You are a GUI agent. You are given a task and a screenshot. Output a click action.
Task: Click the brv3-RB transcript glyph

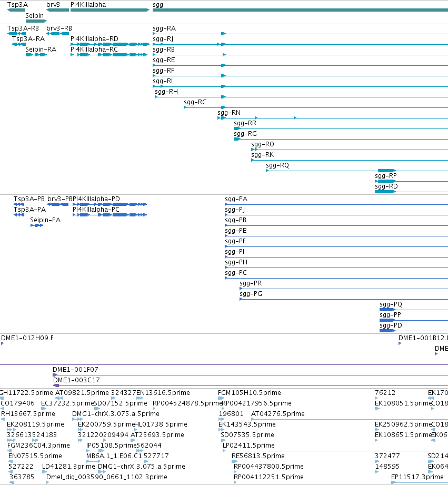click(x=58, y=34)
